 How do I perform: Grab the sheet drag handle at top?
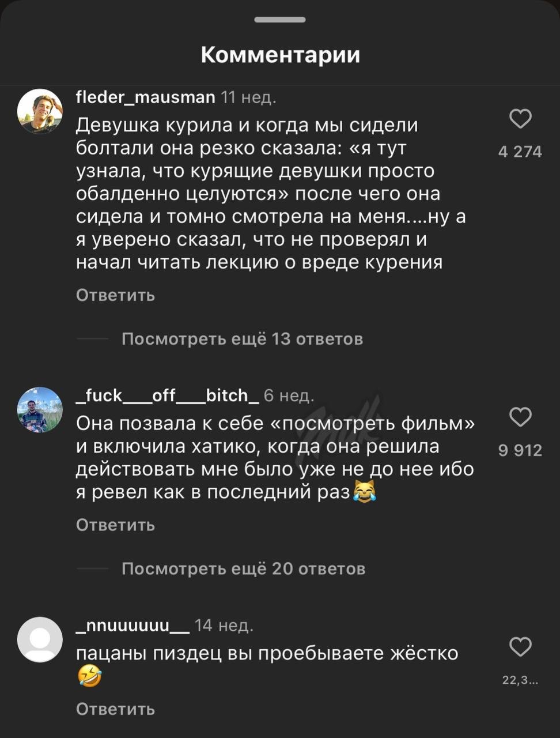tap(280, 20)
